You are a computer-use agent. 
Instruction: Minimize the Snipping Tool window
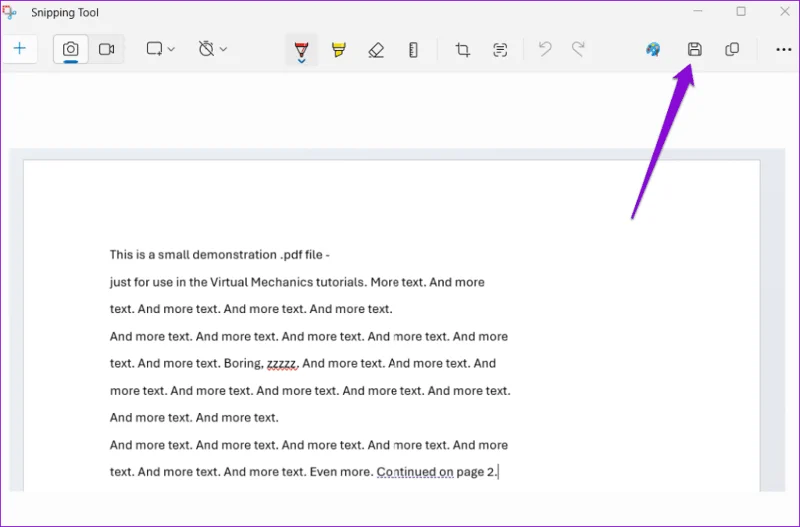click(698, 11)
